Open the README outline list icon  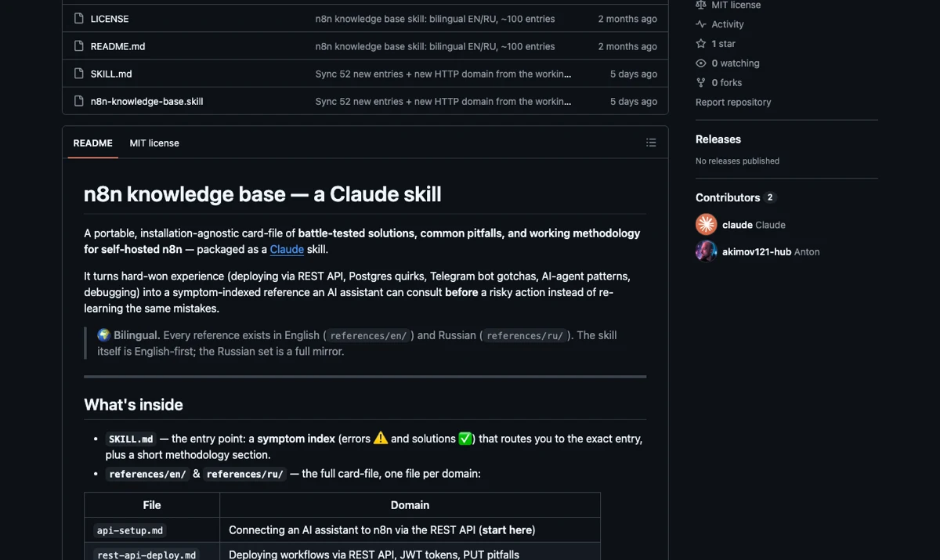coord(651,143)
